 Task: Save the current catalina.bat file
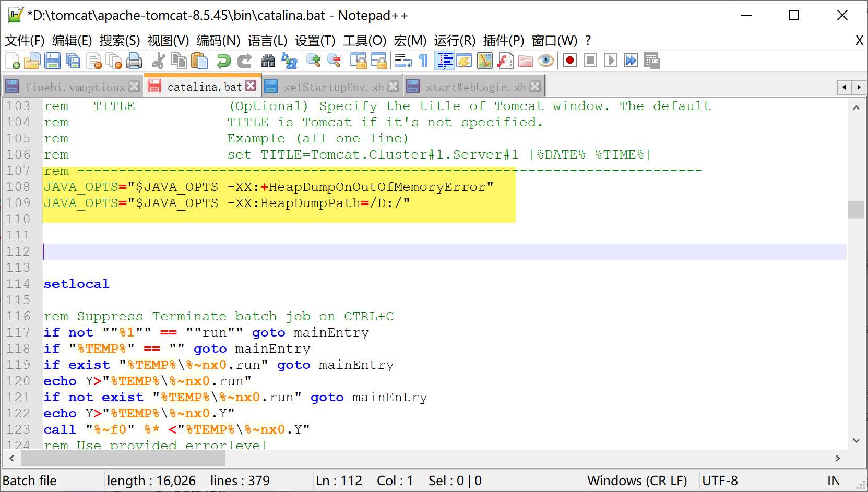point(53,61)
